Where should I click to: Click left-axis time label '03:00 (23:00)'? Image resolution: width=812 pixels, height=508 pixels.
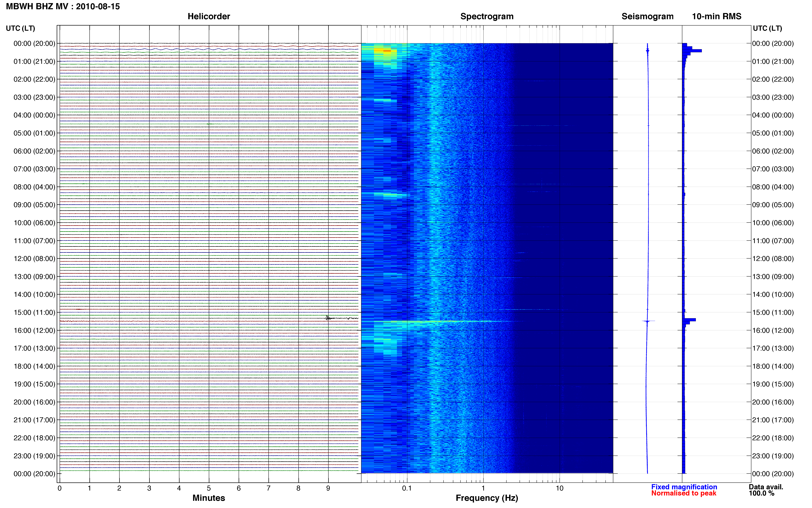(x=34, y=97)
